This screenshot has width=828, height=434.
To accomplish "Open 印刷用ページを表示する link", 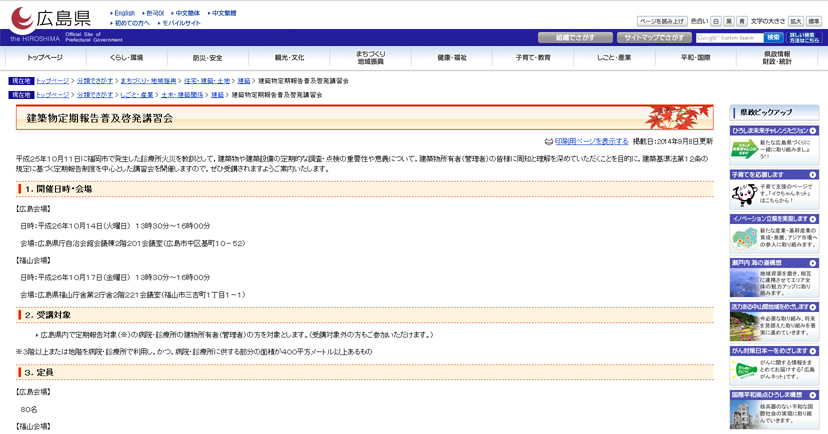I will (x=591, y=141).
